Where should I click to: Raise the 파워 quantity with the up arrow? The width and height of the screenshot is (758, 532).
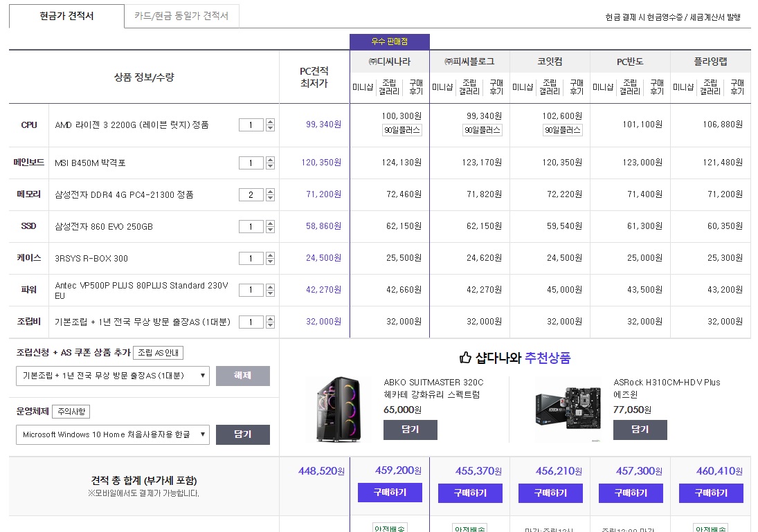(270, 287)
